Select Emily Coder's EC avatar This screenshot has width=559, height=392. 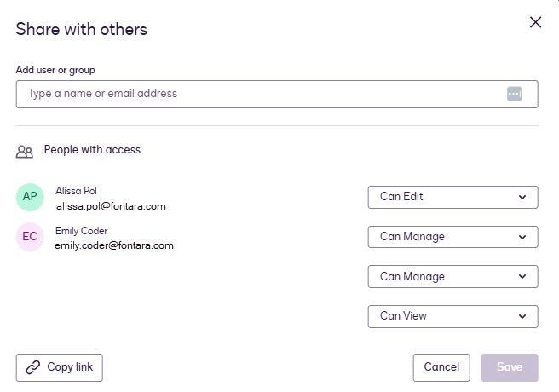(30, 237)
